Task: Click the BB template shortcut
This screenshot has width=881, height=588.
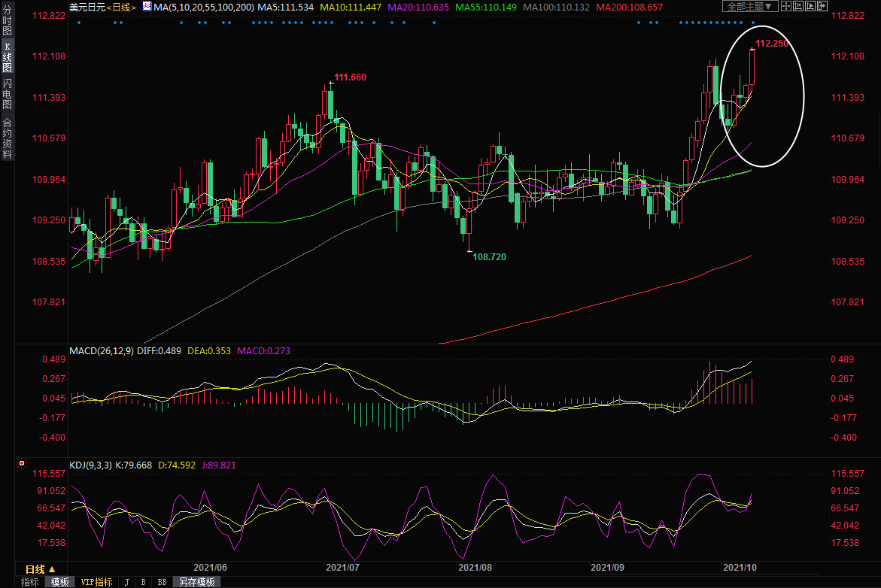Action: (162, 582)
